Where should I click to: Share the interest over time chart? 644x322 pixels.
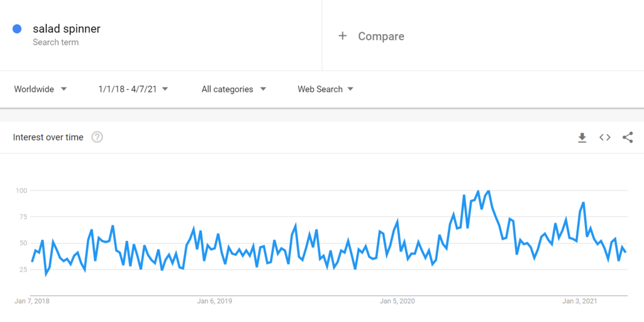(x=628, y=138)
